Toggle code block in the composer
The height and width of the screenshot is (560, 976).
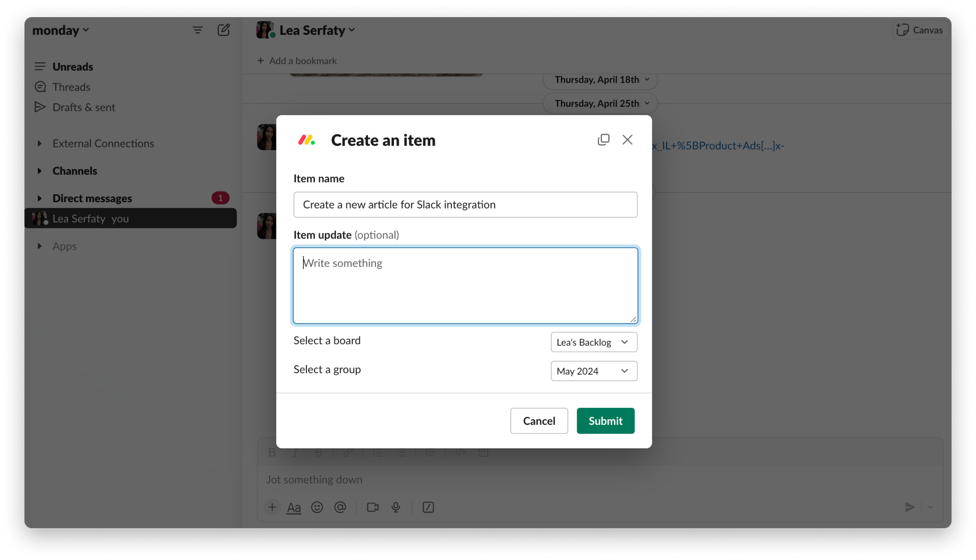(x=484, y=453)
